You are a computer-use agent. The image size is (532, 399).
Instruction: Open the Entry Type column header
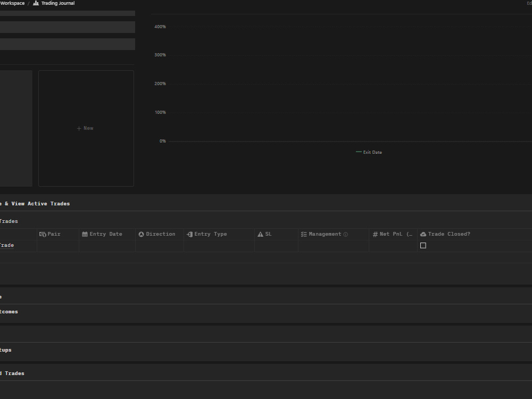pyautogui.click(x=219, y=234)
